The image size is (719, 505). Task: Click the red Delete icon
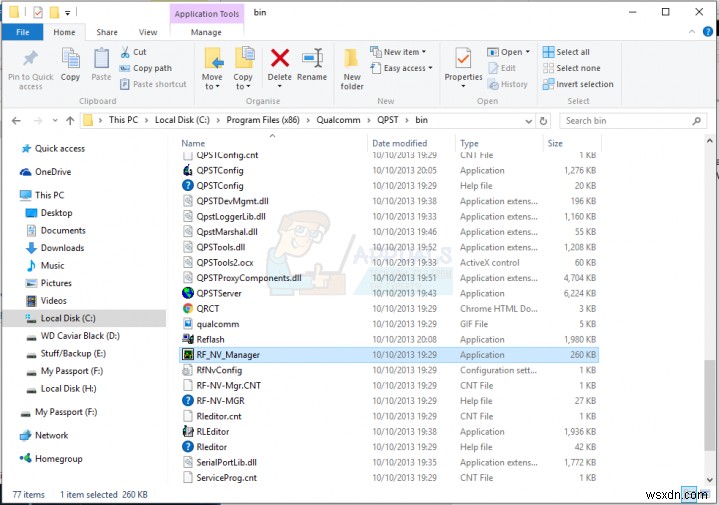[x=280, y=58]
